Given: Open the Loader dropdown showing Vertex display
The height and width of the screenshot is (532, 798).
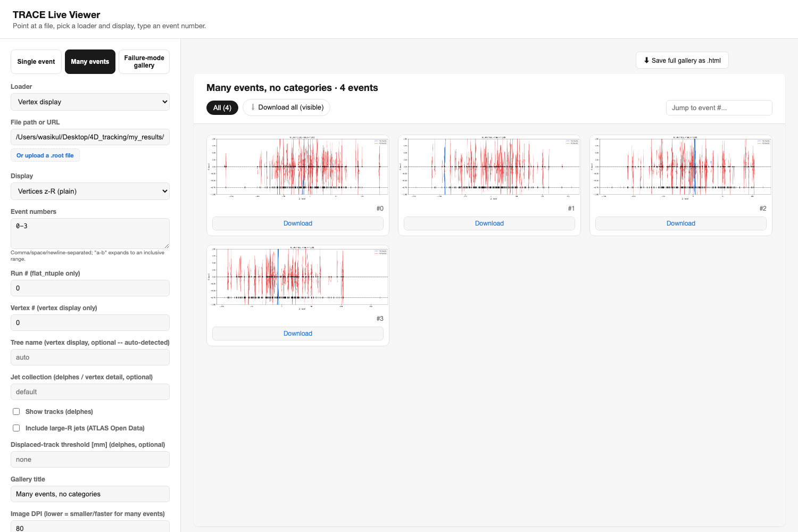Looking at the screenshot, I should (x=90, y=102).
